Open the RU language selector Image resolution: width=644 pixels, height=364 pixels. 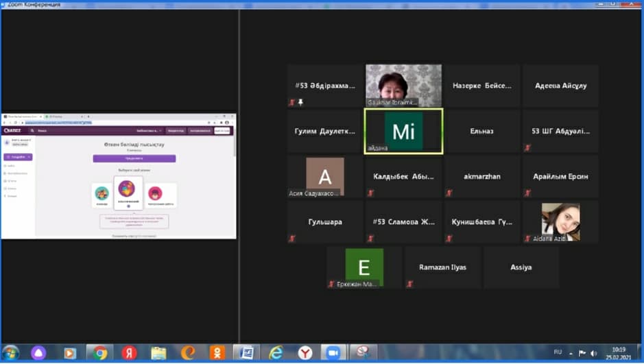[x=558, y=353]
